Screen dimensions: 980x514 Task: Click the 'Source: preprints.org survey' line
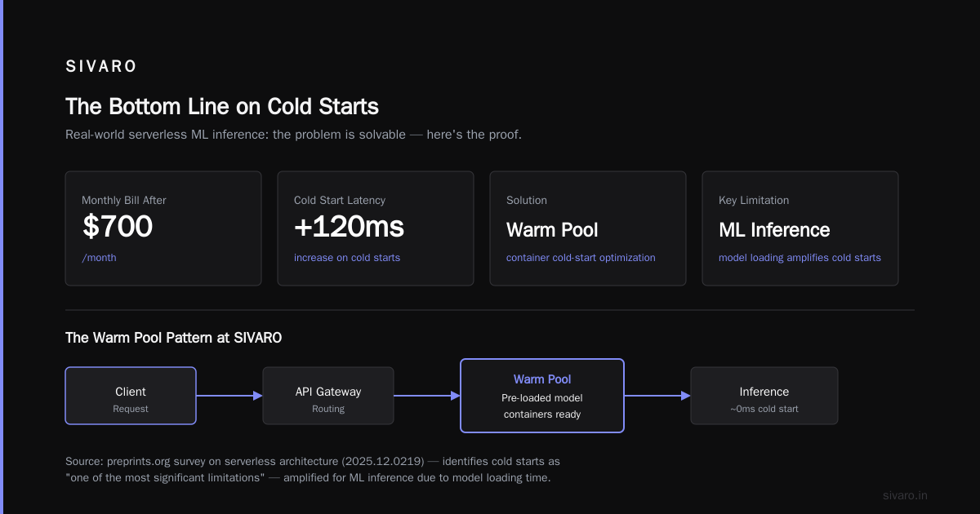point(313,462)
